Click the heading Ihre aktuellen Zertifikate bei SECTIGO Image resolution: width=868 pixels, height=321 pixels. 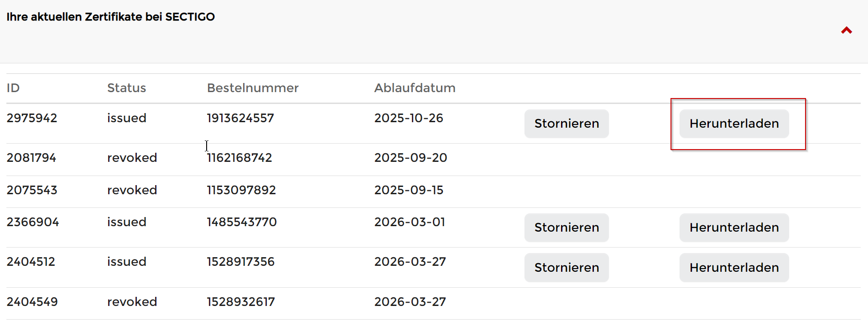110,17
